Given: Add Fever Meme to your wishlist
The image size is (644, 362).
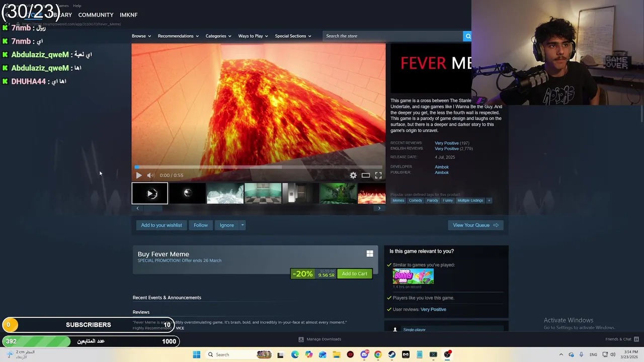Looking at the screenshot, I should tap(162, 225).
